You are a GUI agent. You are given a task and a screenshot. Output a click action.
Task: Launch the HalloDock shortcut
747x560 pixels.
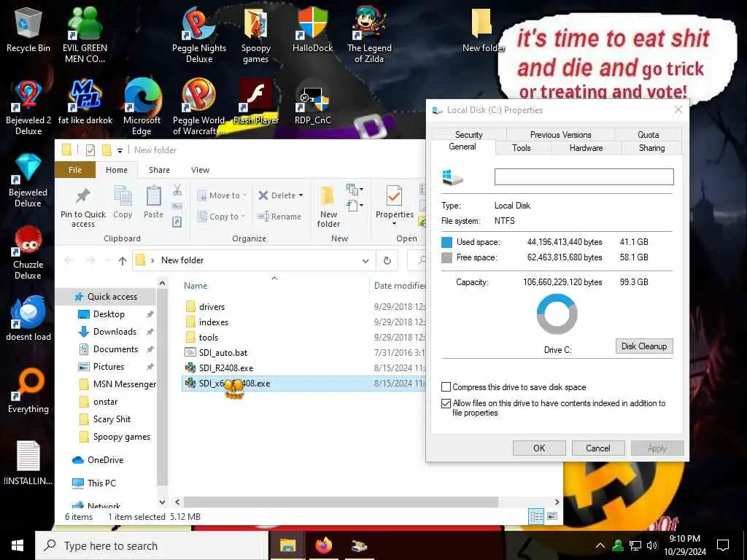point(312,31)
